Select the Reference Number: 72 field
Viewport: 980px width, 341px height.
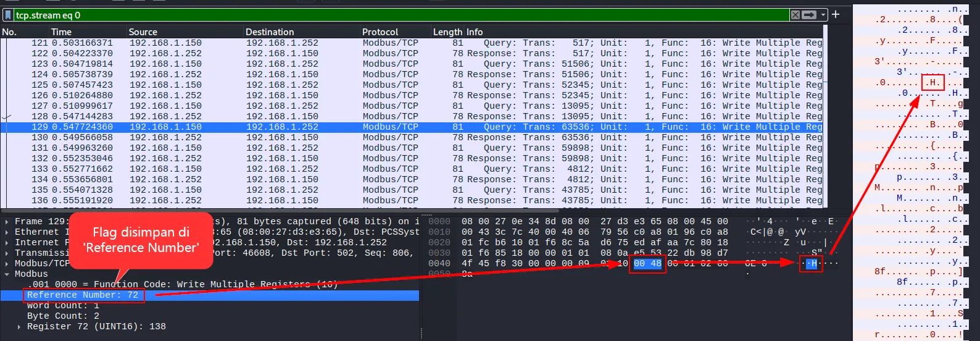83,295
